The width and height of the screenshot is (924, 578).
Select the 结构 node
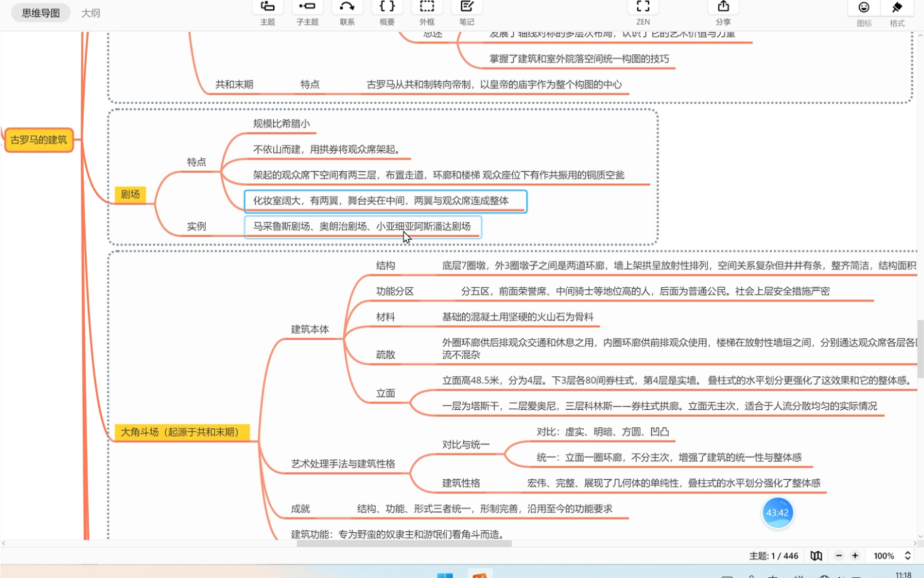385,265
